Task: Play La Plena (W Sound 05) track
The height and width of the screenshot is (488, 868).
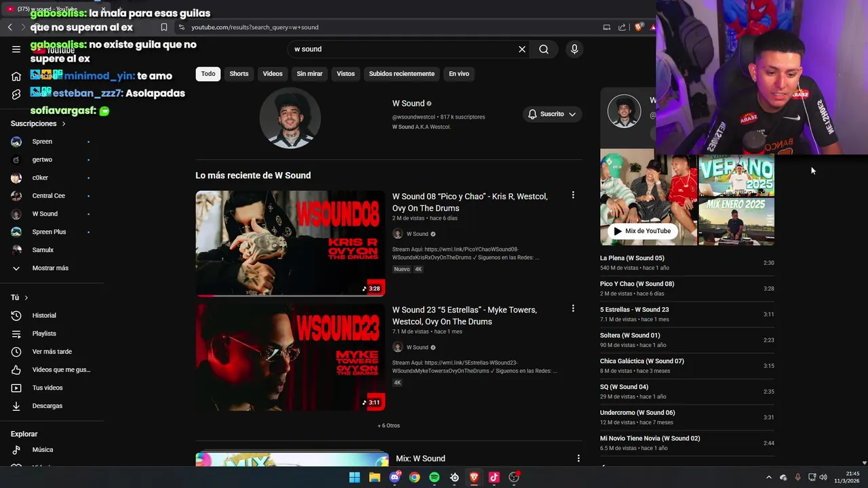Action: (x=687, y=262)
